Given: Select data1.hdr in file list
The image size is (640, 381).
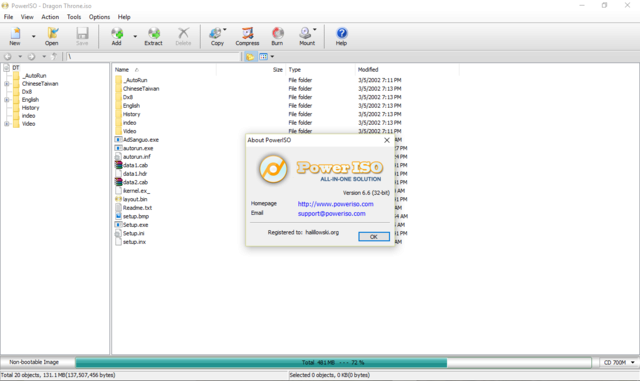Looking at the screenshot, I should click(x=135, y=174).
